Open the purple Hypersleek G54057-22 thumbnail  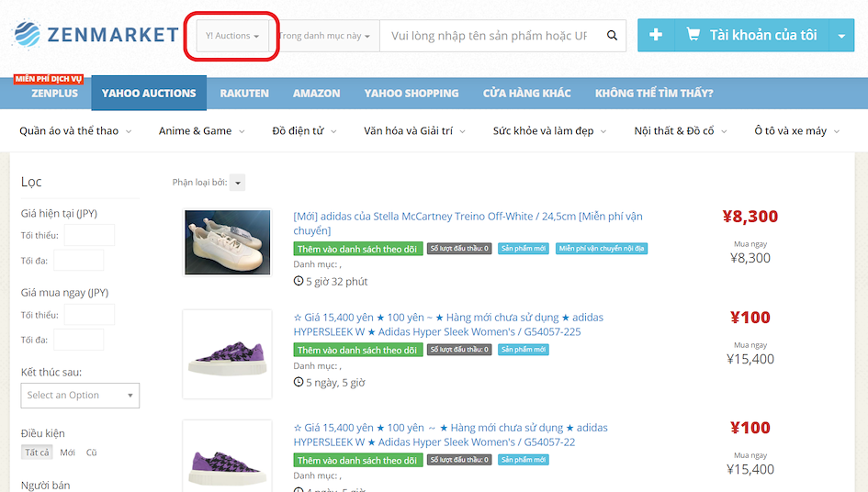228,456
